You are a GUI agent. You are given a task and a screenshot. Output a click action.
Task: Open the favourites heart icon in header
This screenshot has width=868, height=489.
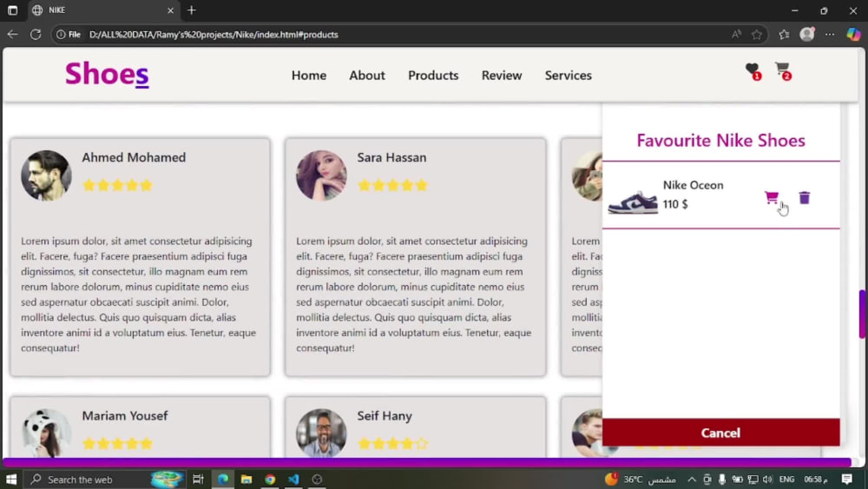pyautogui.click(x=753, y=71)
